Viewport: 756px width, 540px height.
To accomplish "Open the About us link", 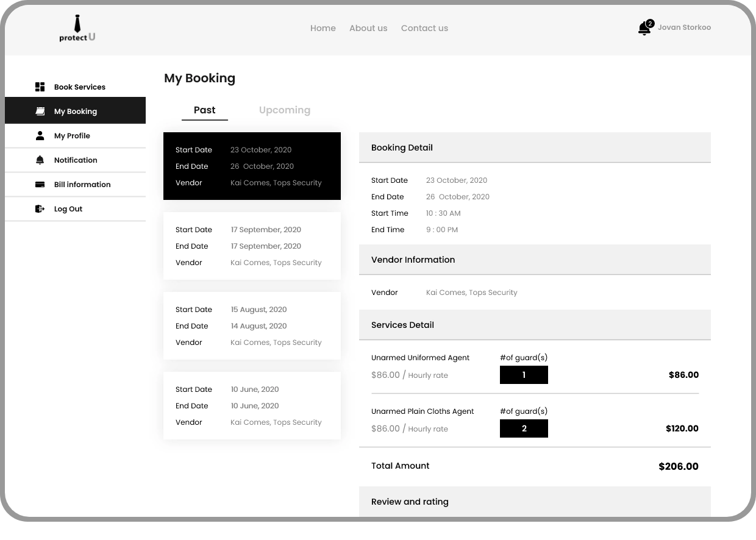I will (x=368, y=29).
